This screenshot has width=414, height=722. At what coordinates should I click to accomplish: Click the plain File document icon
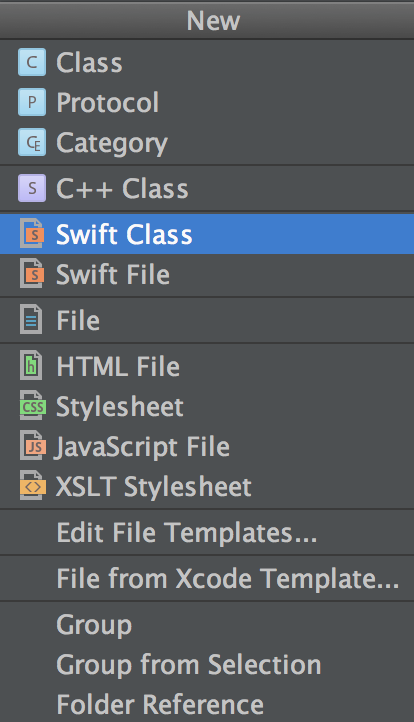pos(31,320)
